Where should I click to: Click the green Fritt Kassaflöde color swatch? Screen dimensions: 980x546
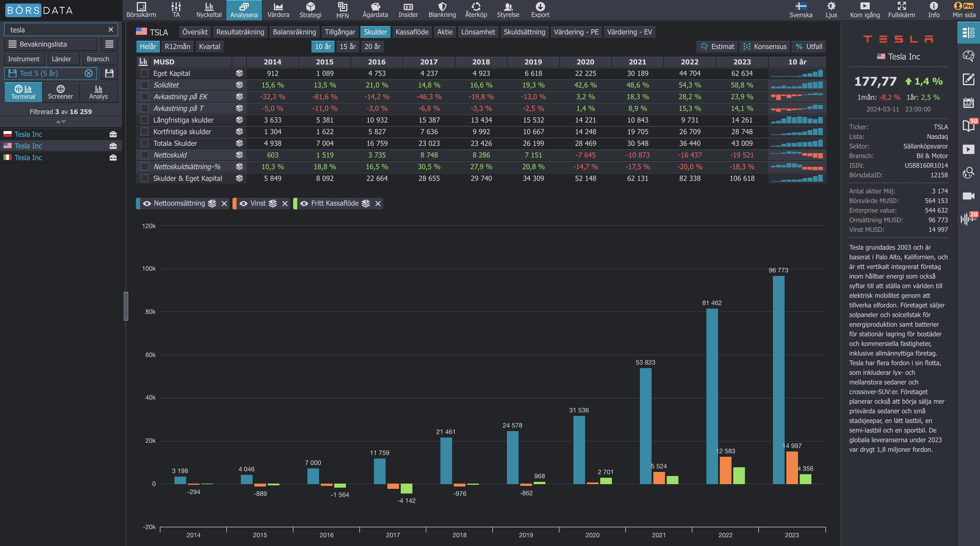point(295,204)
